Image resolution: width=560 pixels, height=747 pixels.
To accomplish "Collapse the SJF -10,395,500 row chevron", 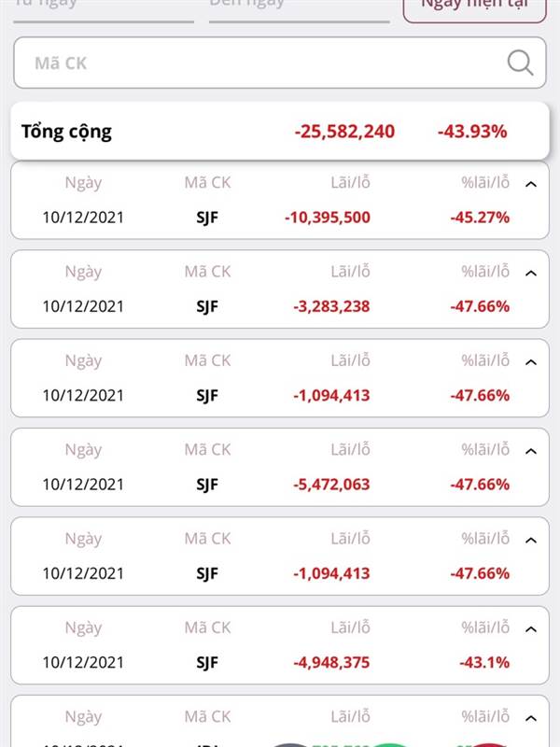I will coord(531,184).
